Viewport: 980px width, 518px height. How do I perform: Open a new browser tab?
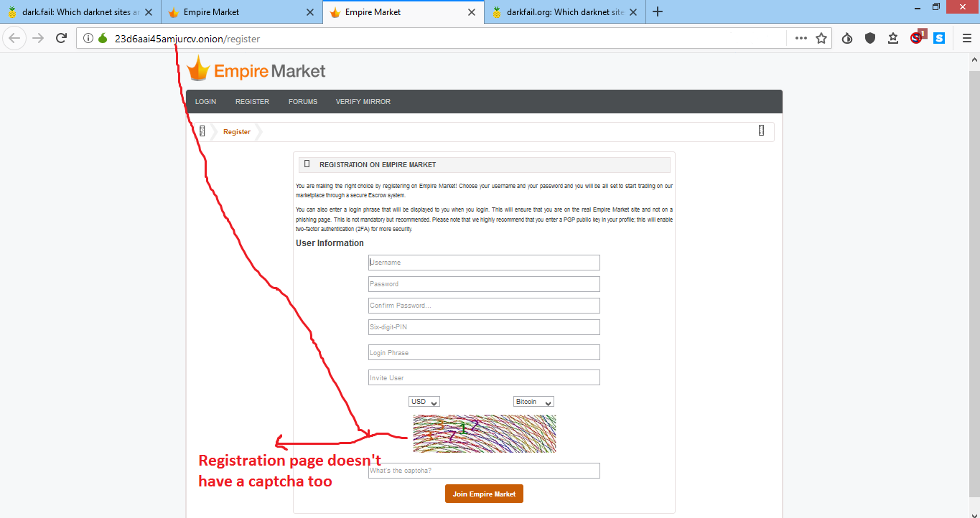tap(658, 12)
